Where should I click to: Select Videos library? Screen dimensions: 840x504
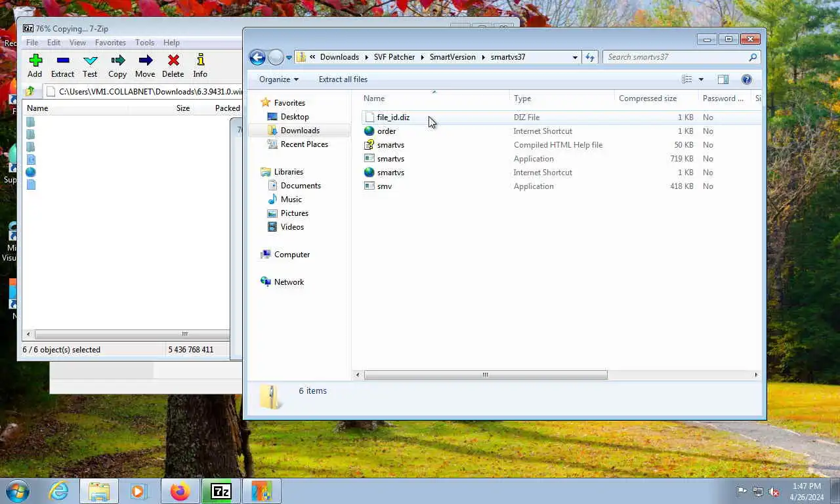tap(292, 227)
